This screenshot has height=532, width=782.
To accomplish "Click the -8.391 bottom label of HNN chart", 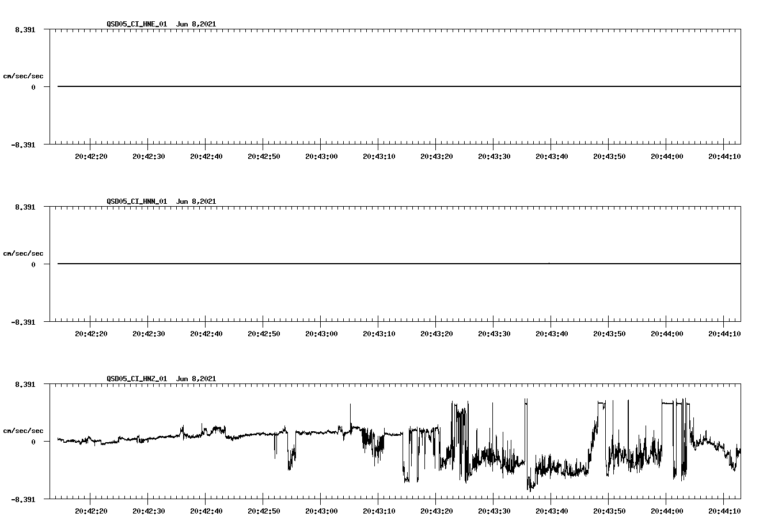I will (23, 322).
